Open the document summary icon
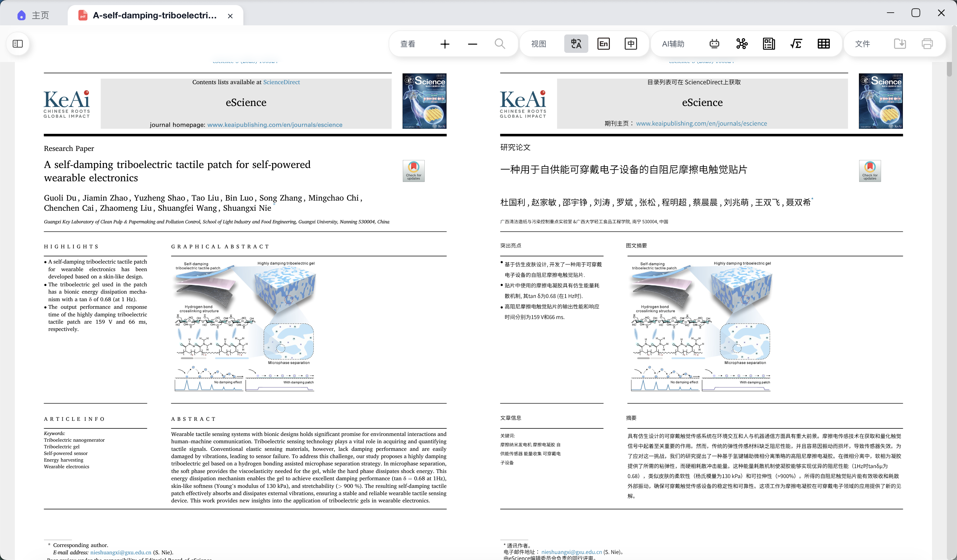Screen dimensions: 957x560 tap(769, 44)
